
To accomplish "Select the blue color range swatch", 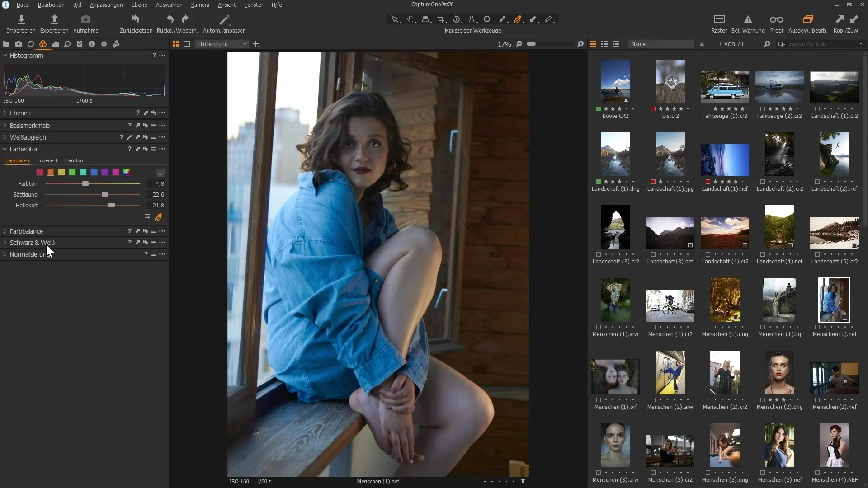I will (94, 172).
